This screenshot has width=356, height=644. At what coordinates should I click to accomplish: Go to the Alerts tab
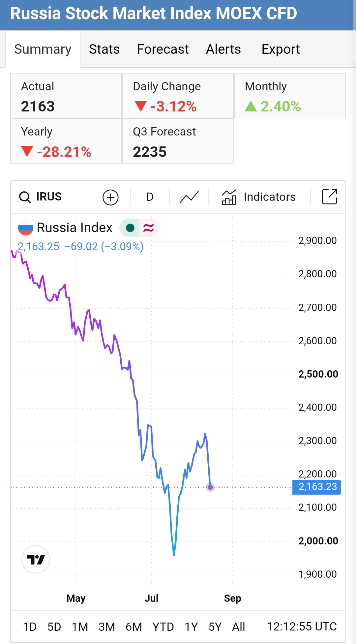click(223, 49)
